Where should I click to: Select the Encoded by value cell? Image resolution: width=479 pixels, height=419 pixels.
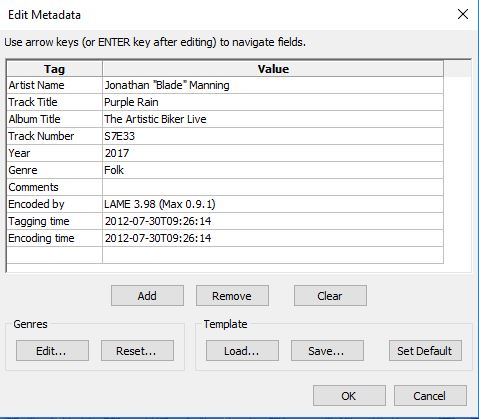273,204
